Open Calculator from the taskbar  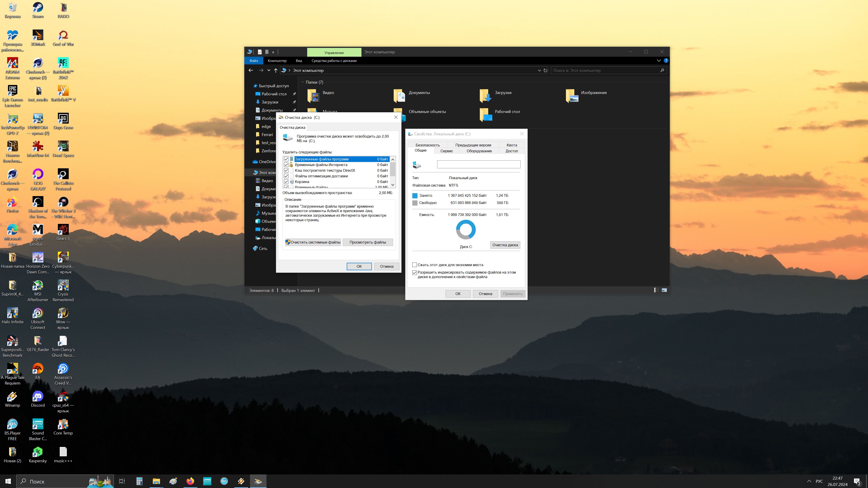click(139, 481)
